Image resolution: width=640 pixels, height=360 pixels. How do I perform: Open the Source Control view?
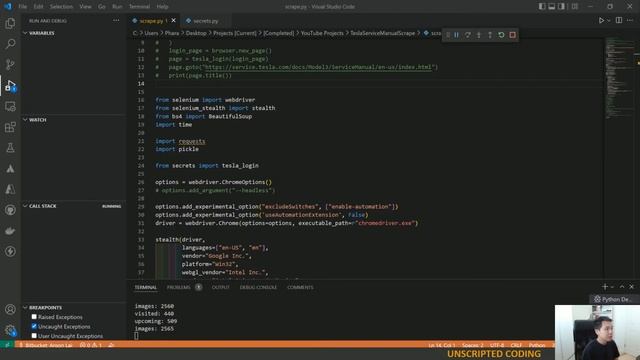(10, 64)
